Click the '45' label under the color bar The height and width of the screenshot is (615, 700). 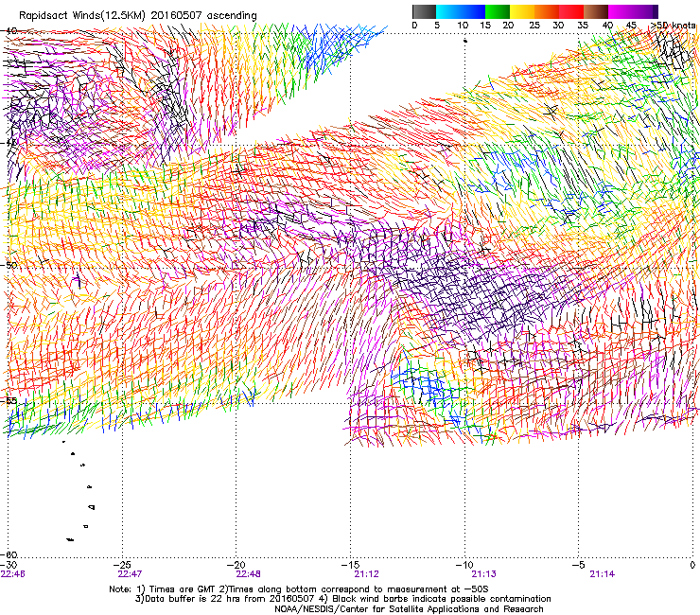631,26
